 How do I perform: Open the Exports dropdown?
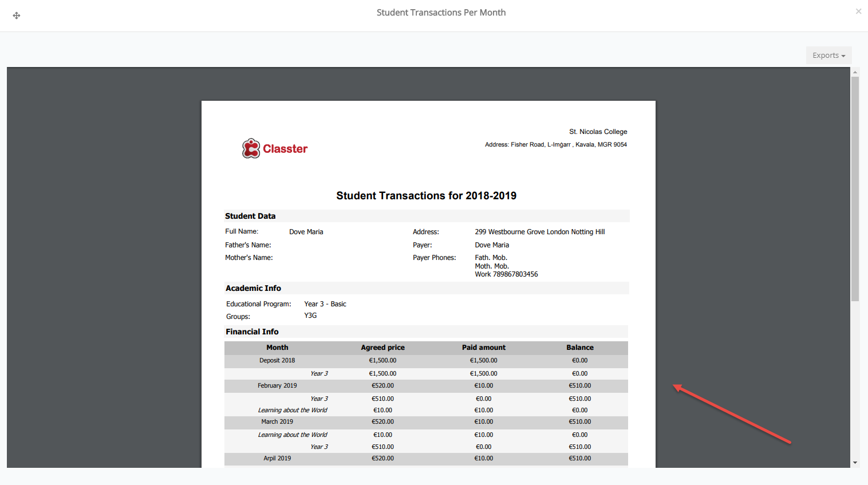[828, 55]
